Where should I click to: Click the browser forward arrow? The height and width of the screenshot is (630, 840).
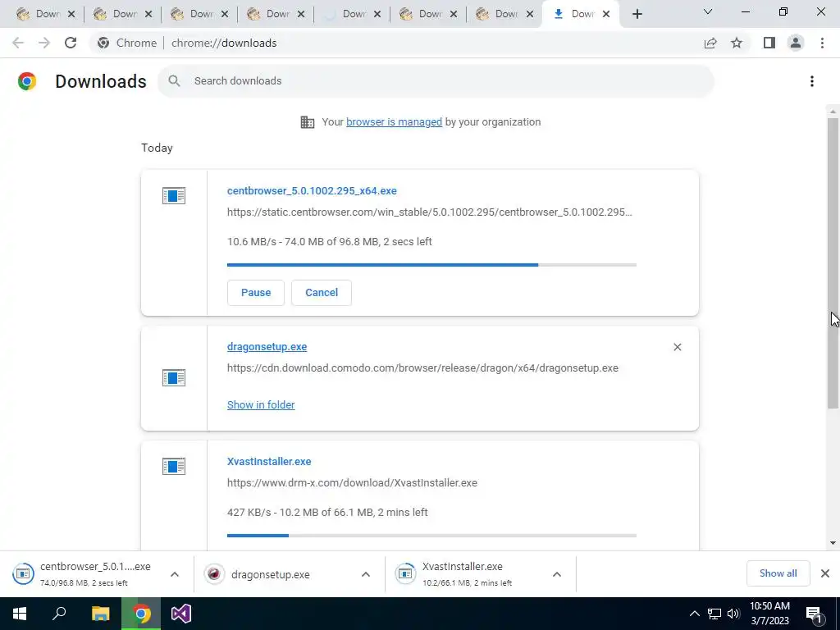pyautogui.click(x=44, y=43)
